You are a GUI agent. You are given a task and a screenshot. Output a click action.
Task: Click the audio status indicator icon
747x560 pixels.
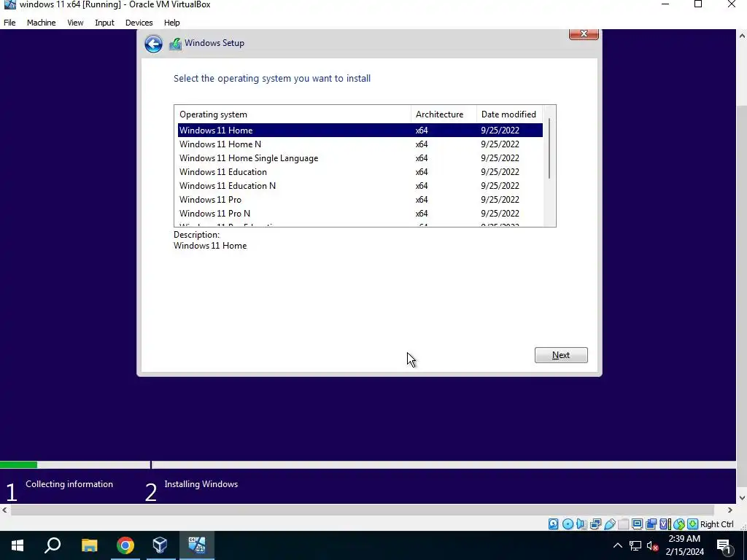tap(581, 524)
